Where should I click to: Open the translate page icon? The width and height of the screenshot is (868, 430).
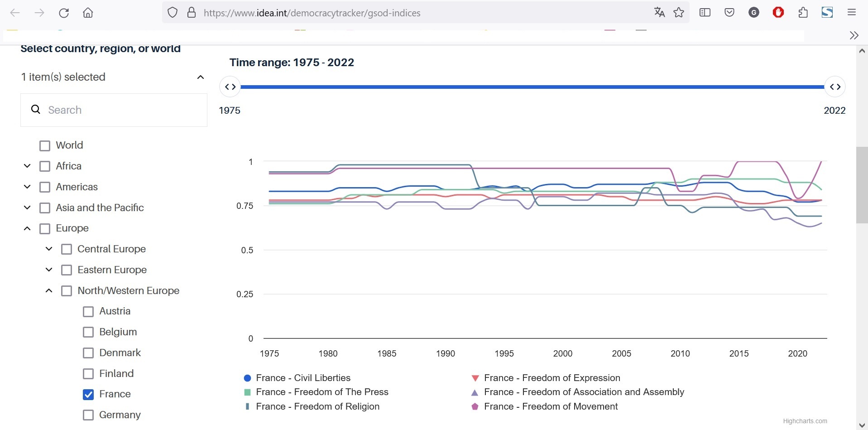(659, 13)
